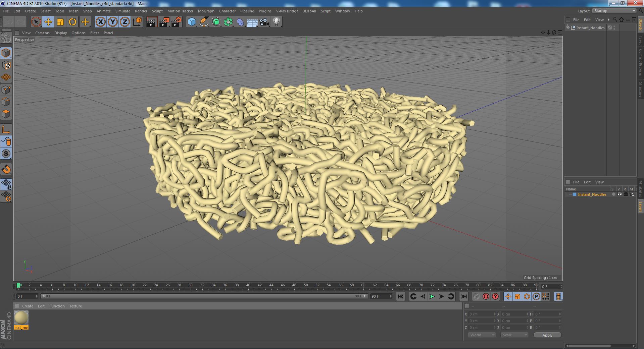Switch to the Content Browser side tab
This screenshot has height=349, width=644.
click(x=641, y=62)
